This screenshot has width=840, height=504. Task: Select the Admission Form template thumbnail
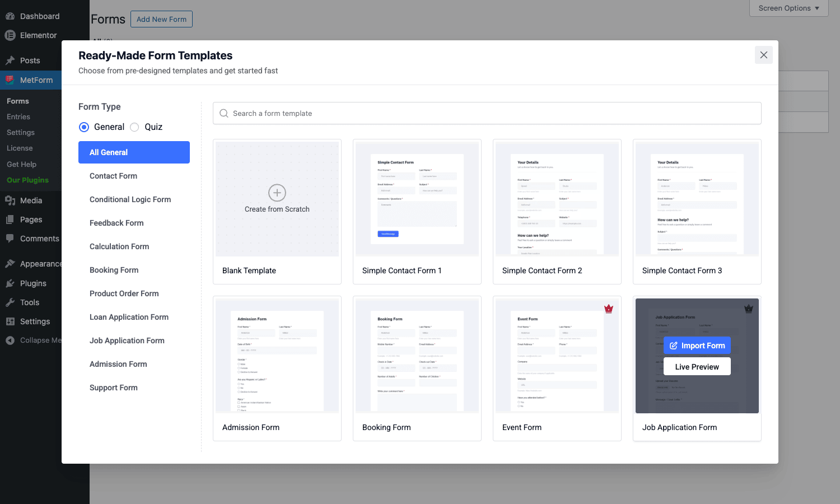coord(277,356)
